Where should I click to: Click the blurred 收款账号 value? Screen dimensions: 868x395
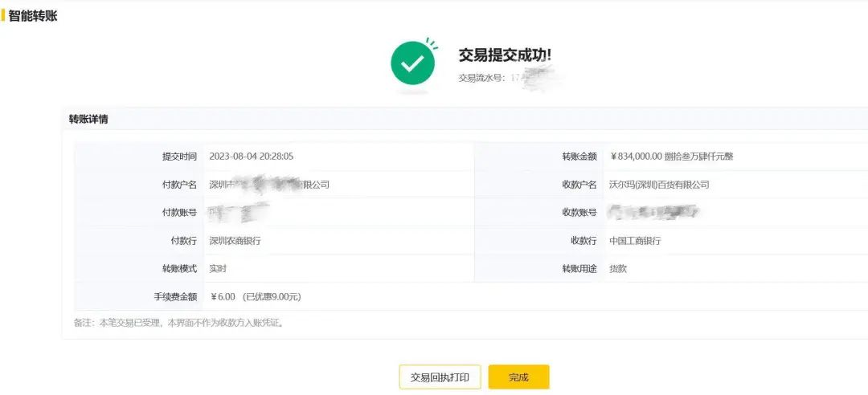coord(653,213)
